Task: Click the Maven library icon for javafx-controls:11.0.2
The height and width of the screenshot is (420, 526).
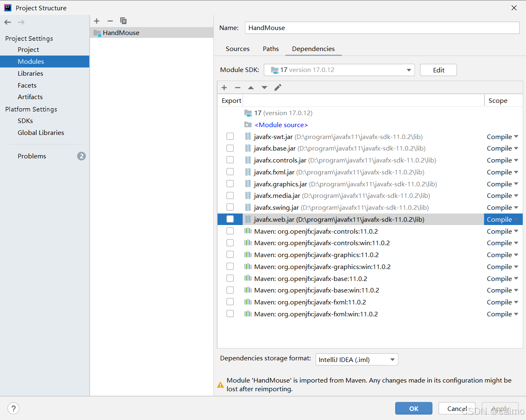Action: 248,231
